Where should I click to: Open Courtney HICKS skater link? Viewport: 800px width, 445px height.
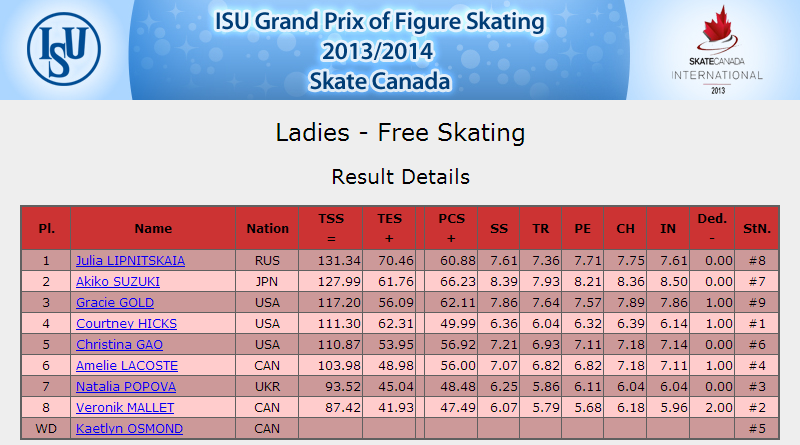point(127,324)
